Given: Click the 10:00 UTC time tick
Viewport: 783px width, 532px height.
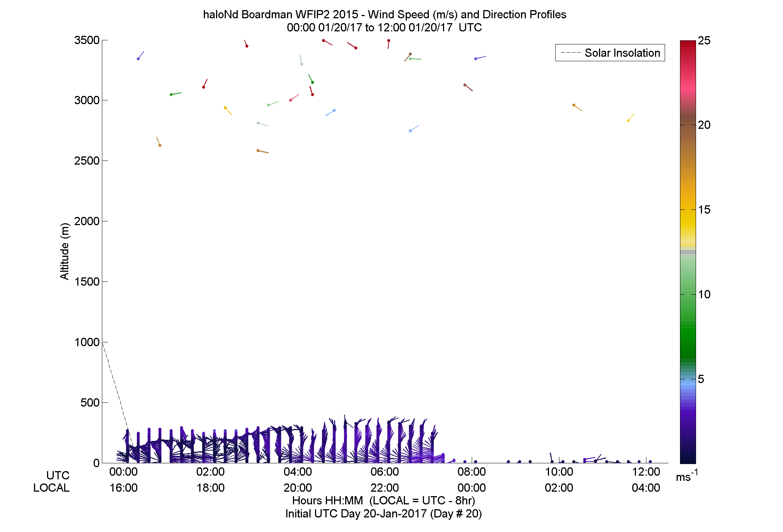Looking at the screenshot, I should click(559, 472).
